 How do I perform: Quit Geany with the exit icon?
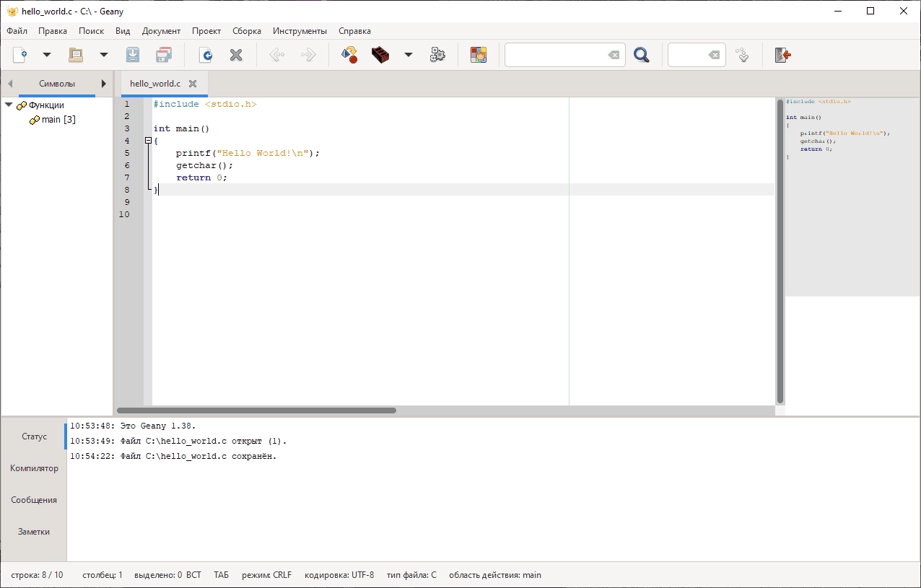(x=783, y=55)
